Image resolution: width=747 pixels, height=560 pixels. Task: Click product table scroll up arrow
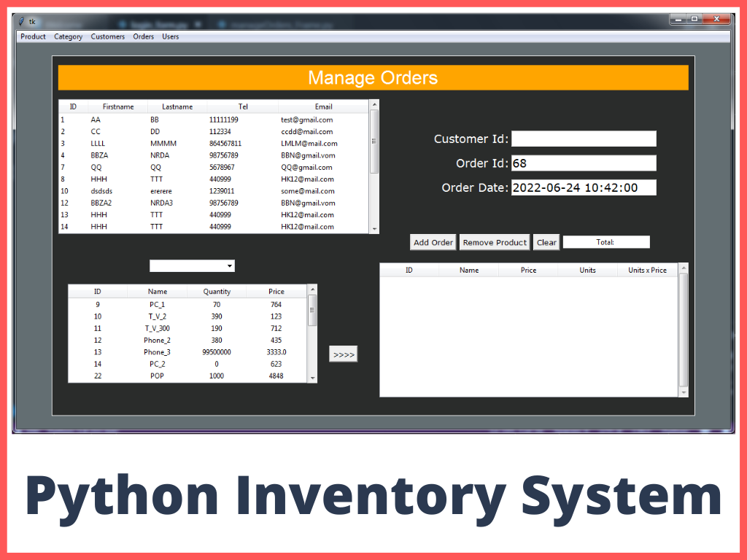tap(313, 290)
